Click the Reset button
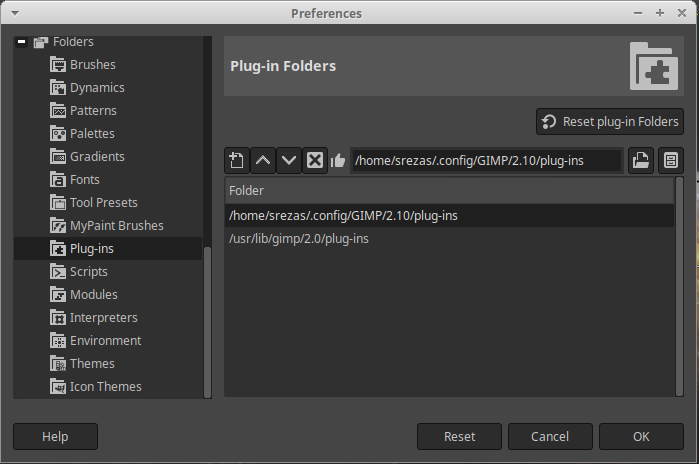Image resolution: width=699 pixels, height=464 pixels. 459,436
